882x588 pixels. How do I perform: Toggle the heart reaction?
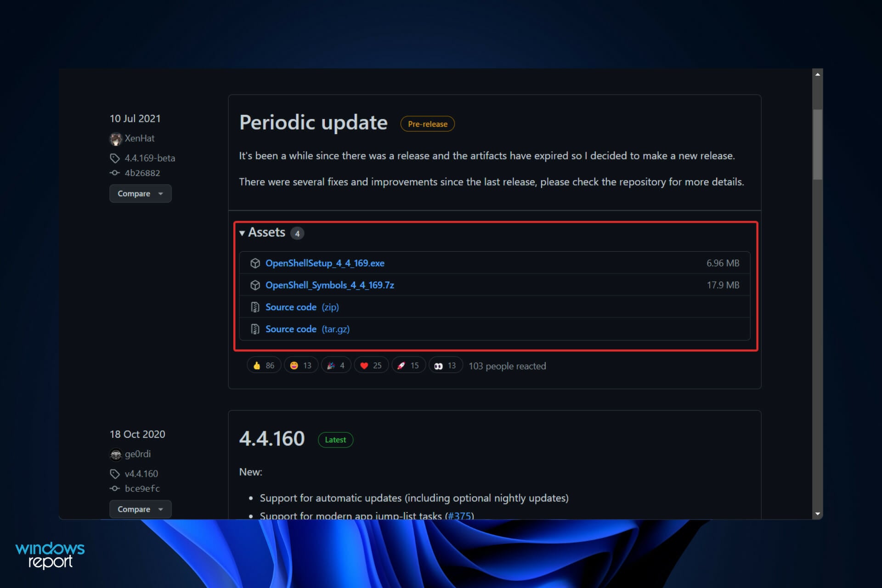[x=371, y=365]
